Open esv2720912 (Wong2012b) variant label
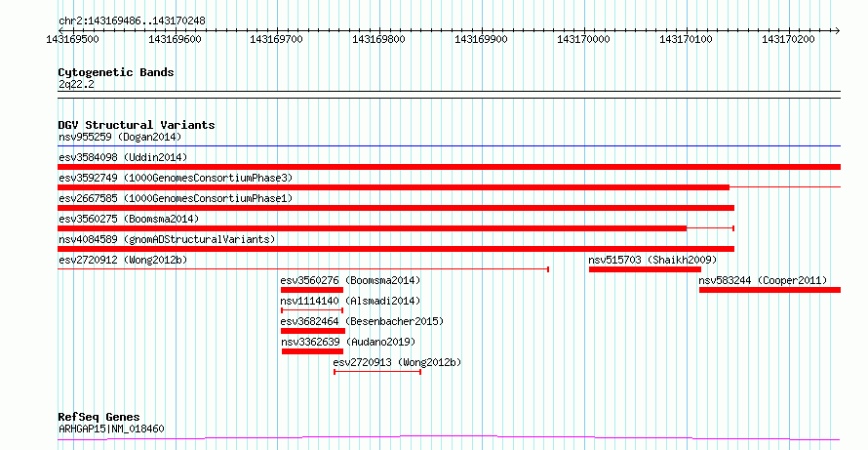This screenshot has height=450, width=868. click(122, 260)
